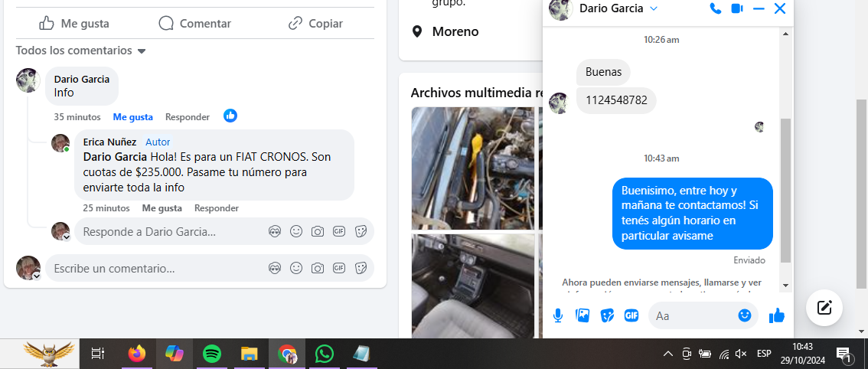This screenshot has width=868, height=369.
Task: Click Responder under Dario Garcia's comment
Action: click(188, 117)
